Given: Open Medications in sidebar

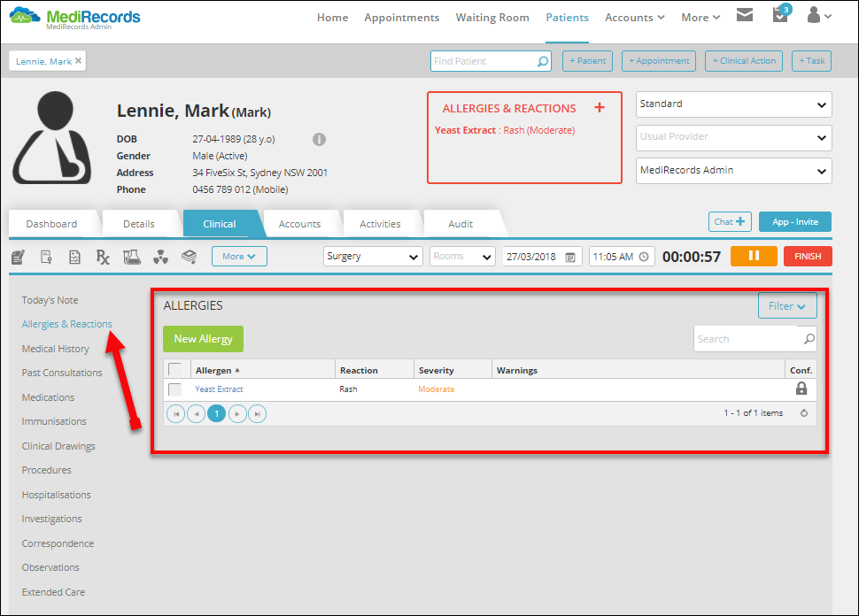Looking at the screenshot, I should click(48, 397).
